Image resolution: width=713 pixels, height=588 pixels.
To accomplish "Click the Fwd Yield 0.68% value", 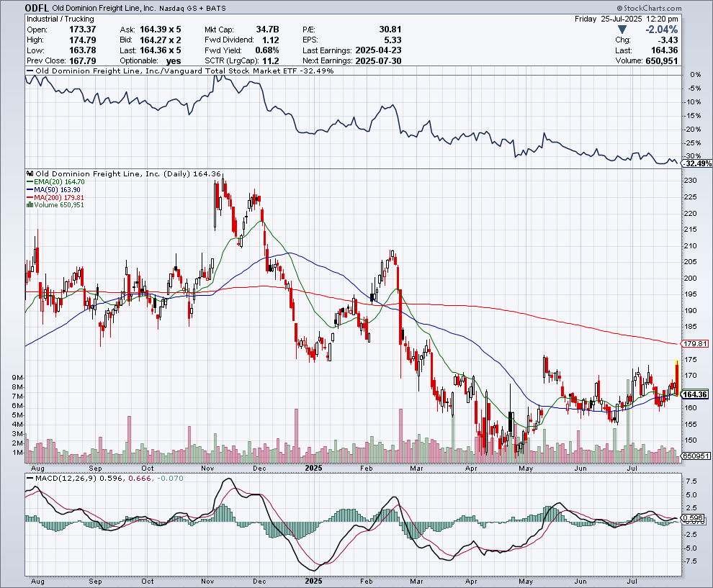I will point(267,50).
